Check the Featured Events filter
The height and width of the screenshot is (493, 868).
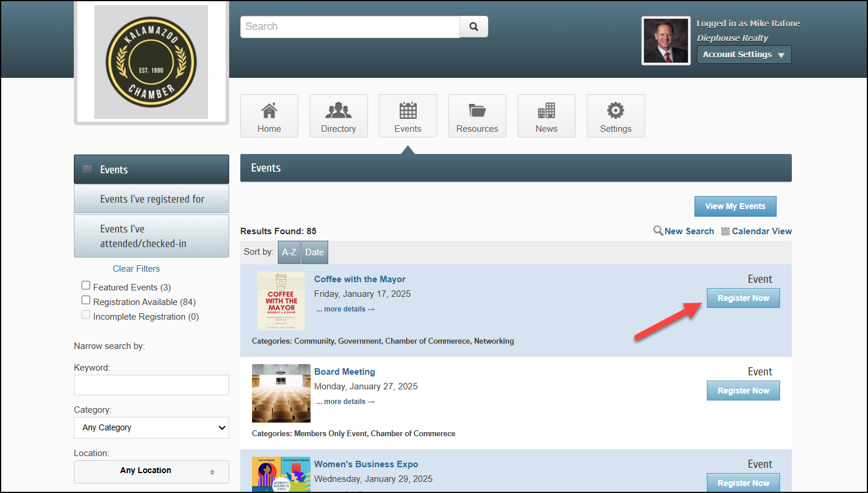pyautogui.click(x=86, y=286)
